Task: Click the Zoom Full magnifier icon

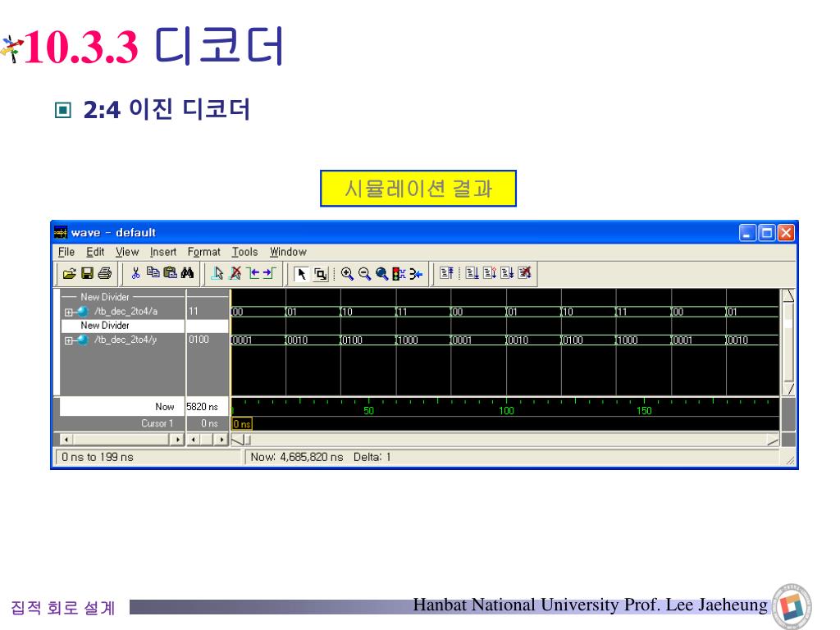Action: (x=381, y=274)
